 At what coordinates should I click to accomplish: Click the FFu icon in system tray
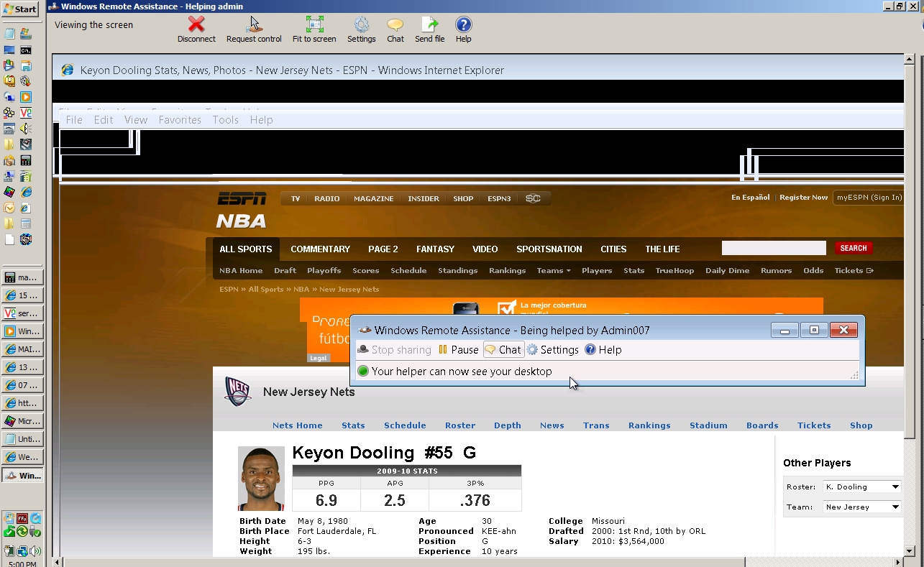pos(22,518)
